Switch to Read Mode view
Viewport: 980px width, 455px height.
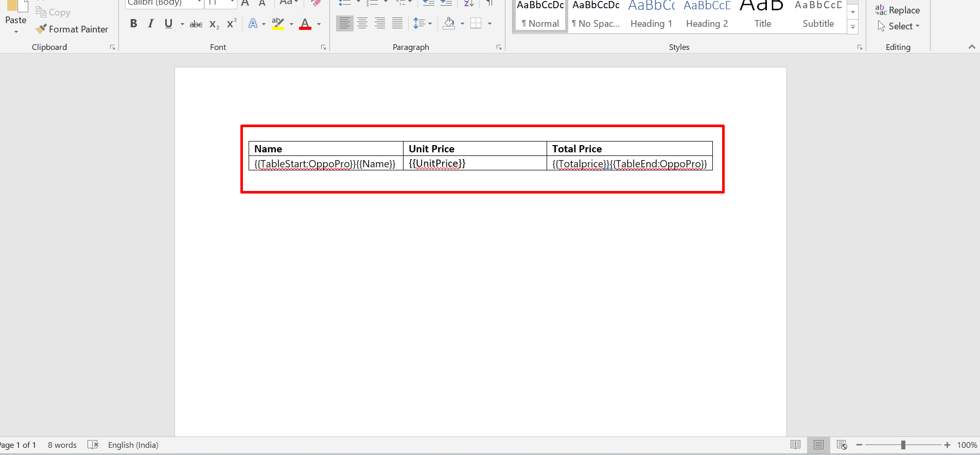(x=795, y=445)
